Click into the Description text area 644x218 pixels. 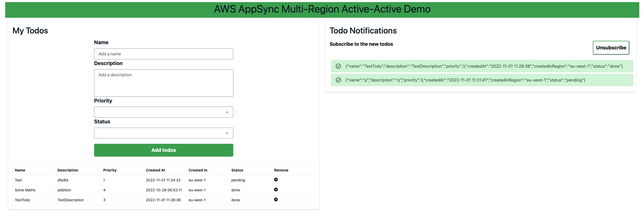click(164, 83)
